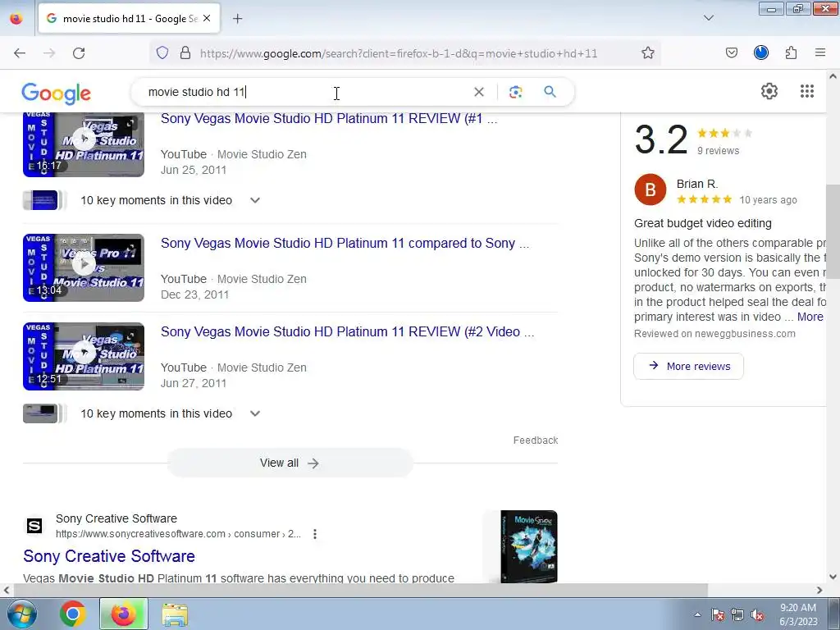
Task: Click scroll-right arrow on horizontal scrollbar
Action: 819,590
